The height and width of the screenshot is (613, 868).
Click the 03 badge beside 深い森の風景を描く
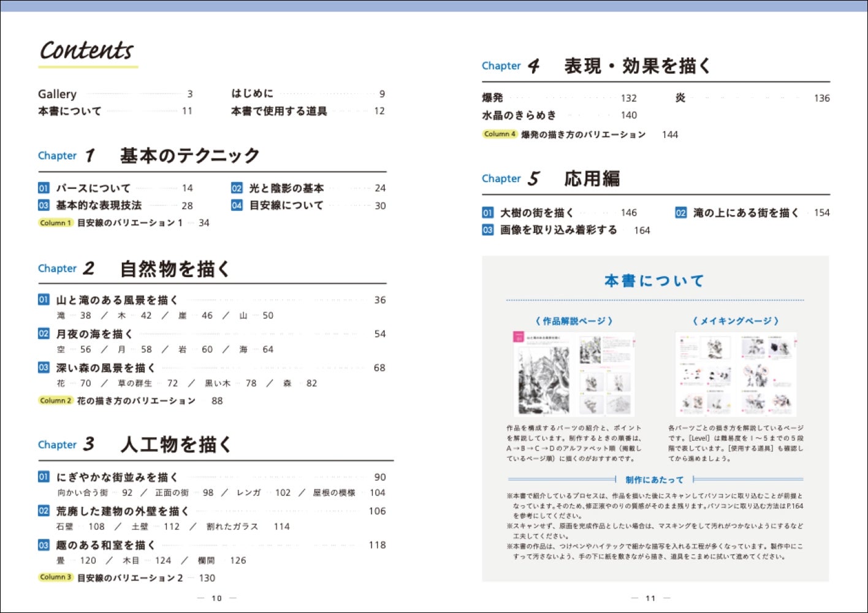coord(44,367)
